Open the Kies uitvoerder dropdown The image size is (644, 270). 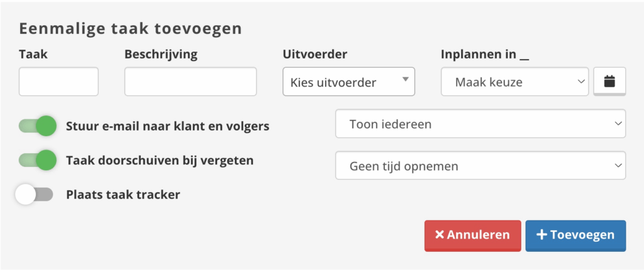click(x=348, y=82)
